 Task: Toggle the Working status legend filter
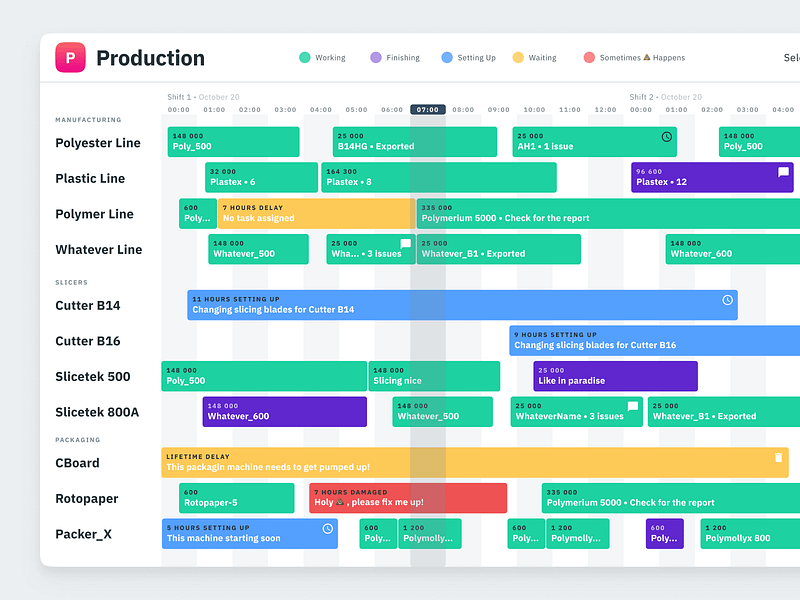coord(322,58)
